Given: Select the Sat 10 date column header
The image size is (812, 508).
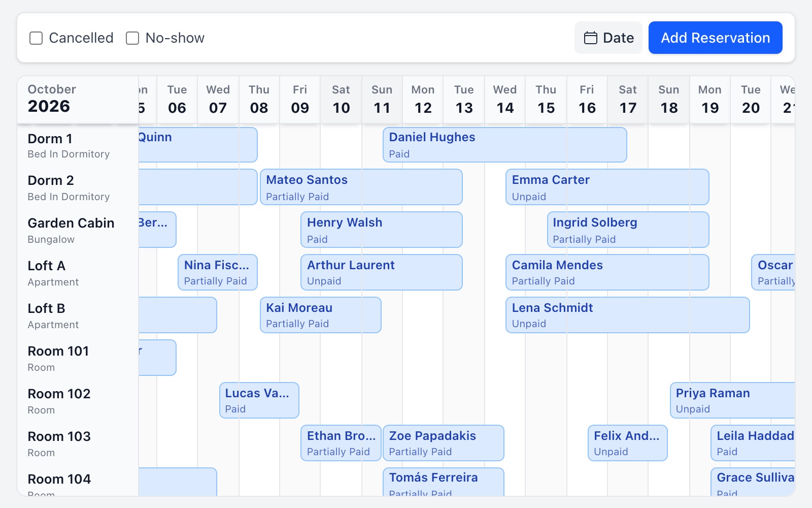Looking at the screenshot, I should (341, 100).
